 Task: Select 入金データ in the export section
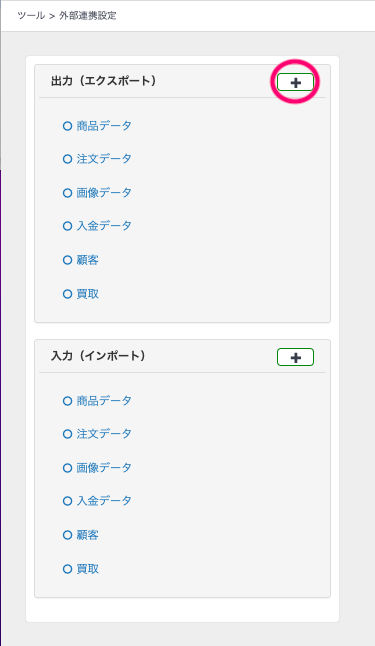coord(104,226)
